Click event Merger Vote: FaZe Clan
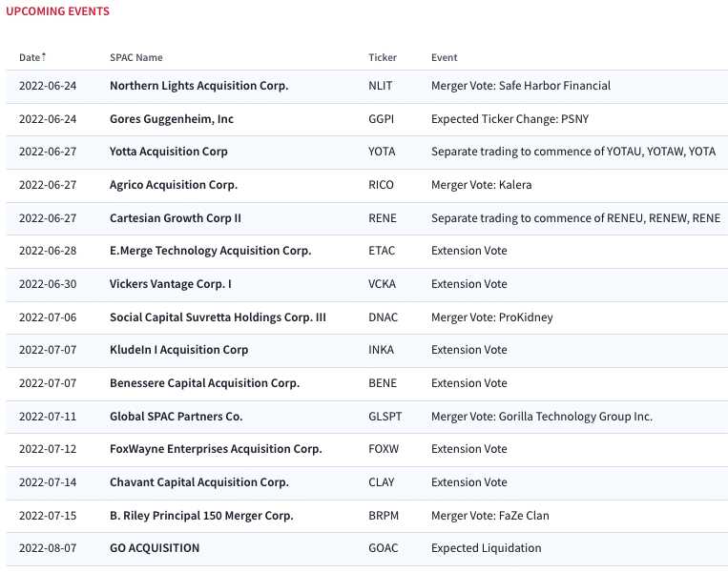 coord(489,517)
